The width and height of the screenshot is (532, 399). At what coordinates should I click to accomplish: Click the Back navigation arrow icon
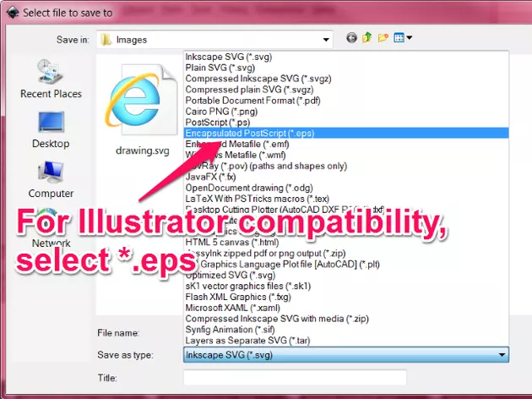coord(351,39)
